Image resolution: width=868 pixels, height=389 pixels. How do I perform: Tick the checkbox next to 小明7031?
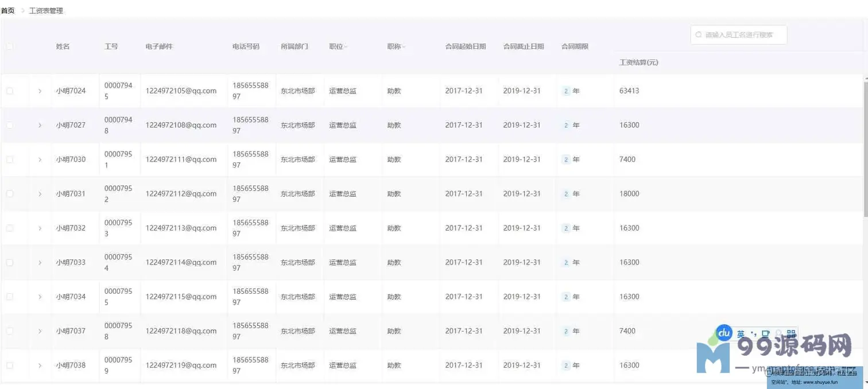(10, 194)
